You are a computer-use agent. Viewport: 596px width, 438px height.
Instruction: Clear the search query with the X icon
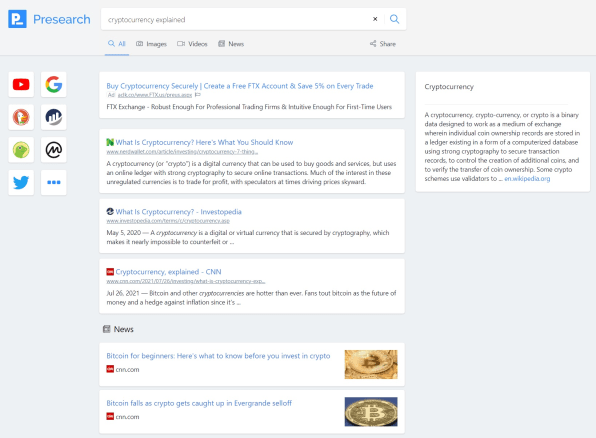pyautogui.click(x=375, y=19)
